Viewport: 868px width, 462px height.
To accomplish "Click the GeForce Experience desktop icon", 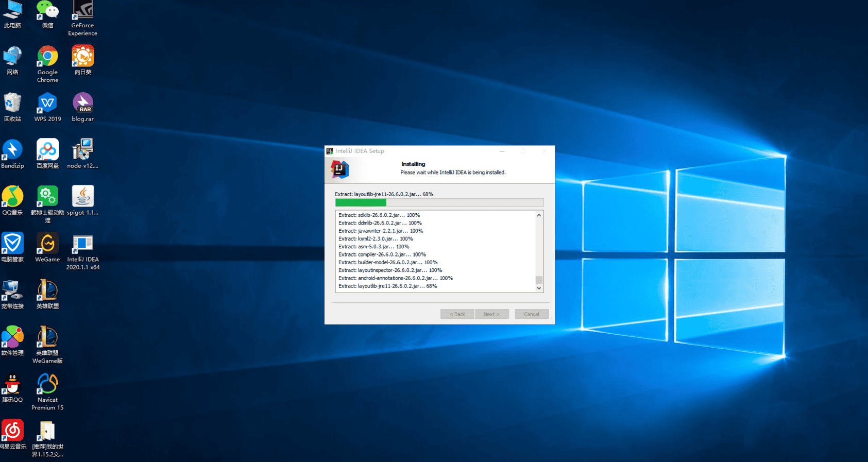I will [x=82, y=11].
